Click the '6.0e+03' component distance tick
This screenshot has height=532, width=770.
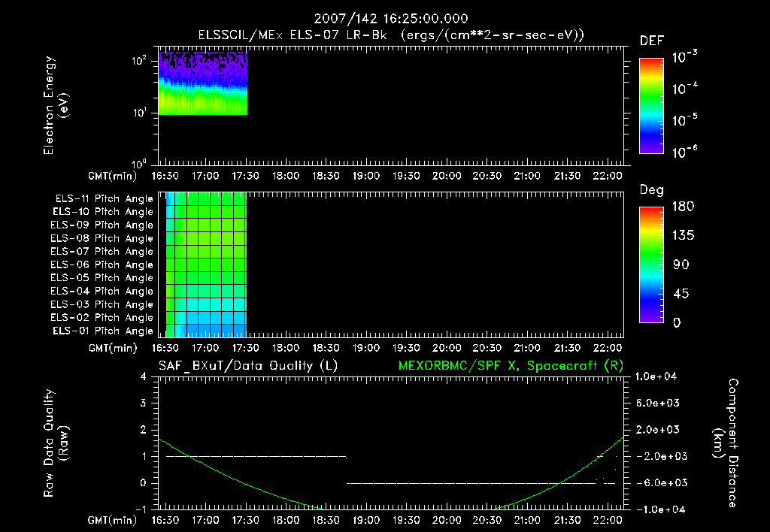658,404
